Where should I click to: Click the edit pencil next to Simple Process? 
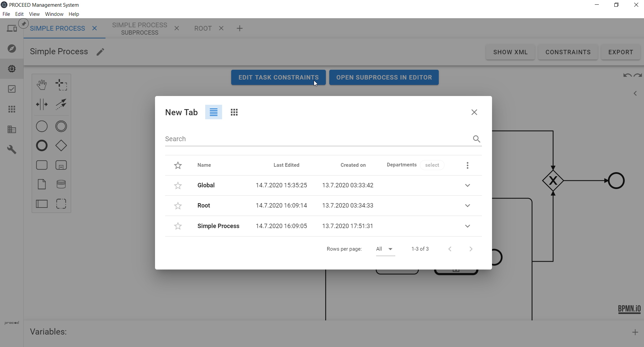100,52
